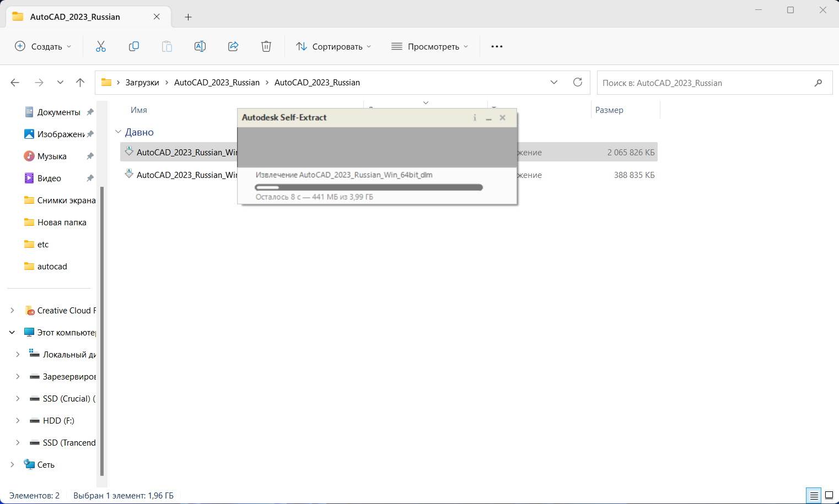Click the Rename icon in toolbar
The width and height of the screenshot is (839, 504).
pos(200,47)
